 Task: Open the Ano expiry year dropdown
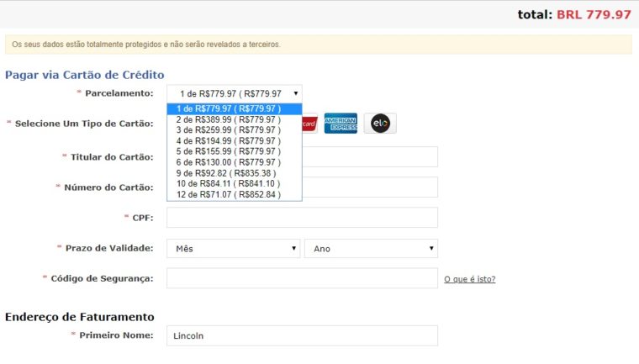click(x=371, y=248)
